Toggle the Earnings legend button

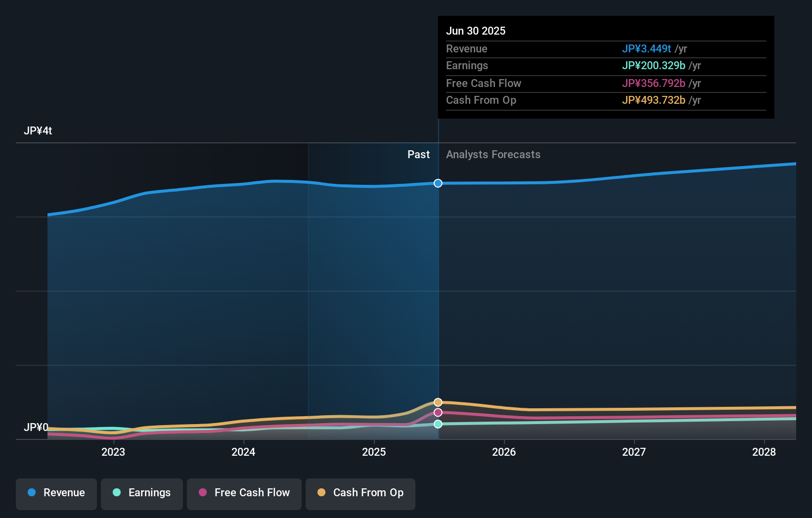click(142, 494)
